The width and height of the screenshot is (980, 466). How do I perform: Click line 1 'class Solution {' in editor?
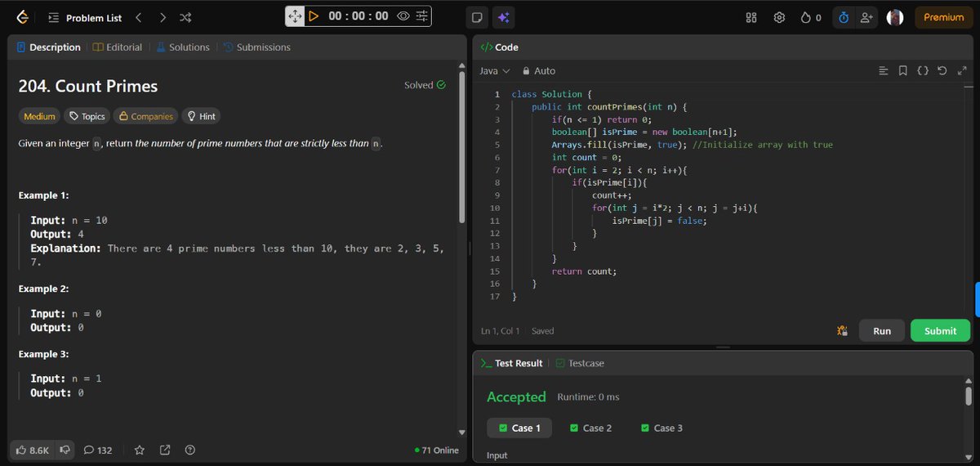tap(551, 94)
